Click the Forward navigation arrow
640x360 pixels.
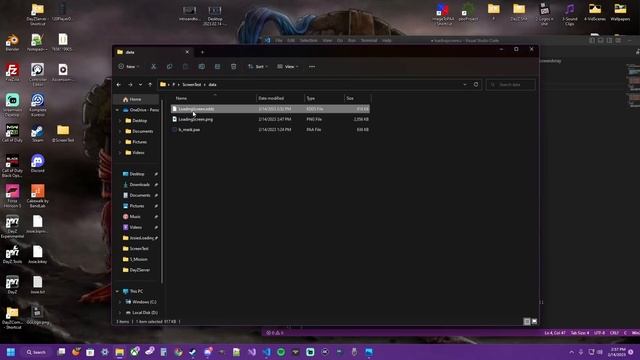pyautogui.click(x=130, y=84)
